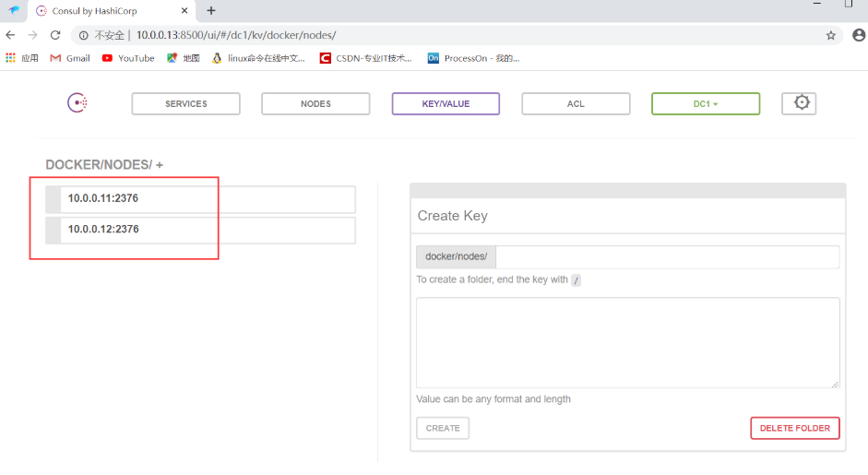868x475 pixels.
Task: Click the CREATE button
Action: click(443, 428)
